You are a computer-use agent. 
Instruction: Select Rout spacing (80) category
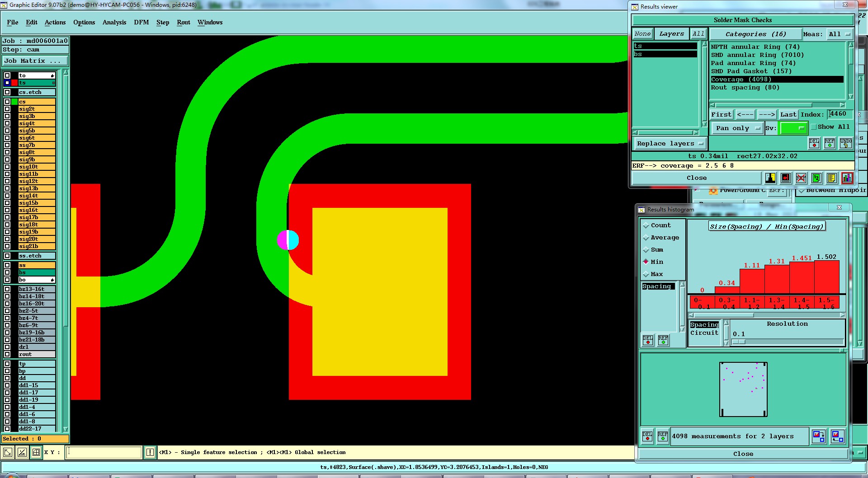point(745,88)
